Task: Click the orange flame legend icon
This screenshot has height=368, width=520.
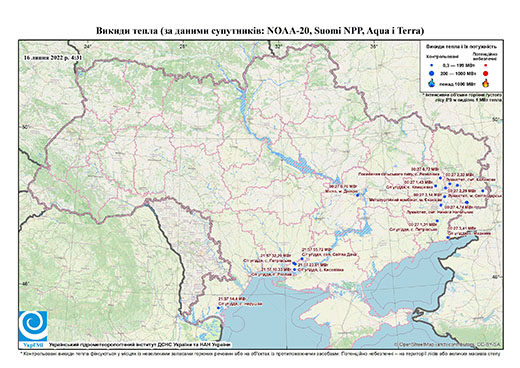Action: tap(486, 83)
